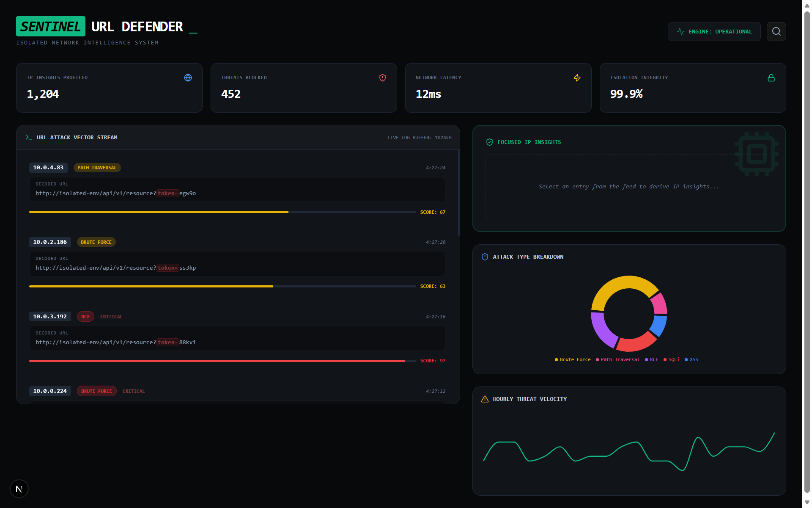Click the XSS legend item
812x508 pixels.
pos(691,359)
